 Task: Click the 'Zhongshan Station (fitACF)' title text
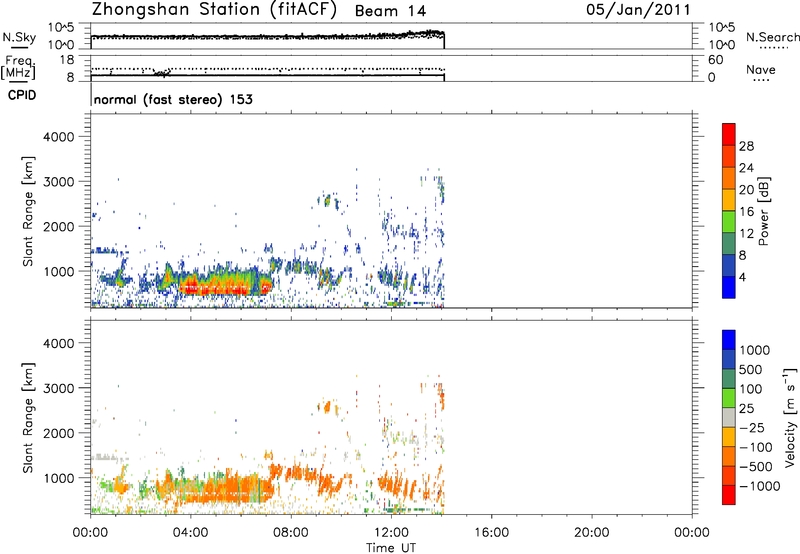214,10
